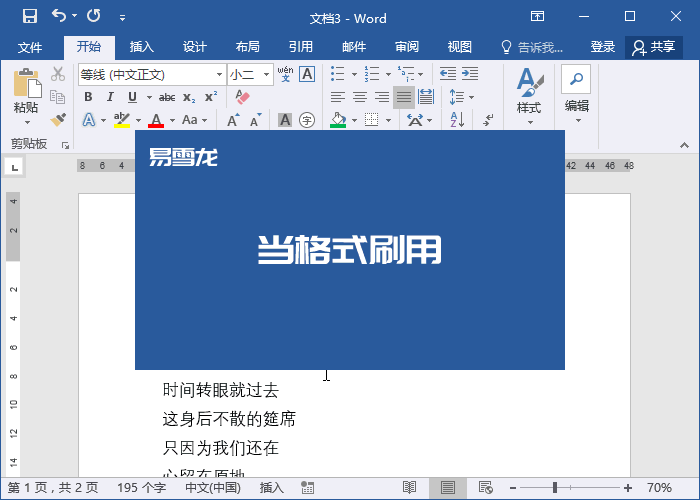Click the macro recording icon in status bar

(307, 488)
